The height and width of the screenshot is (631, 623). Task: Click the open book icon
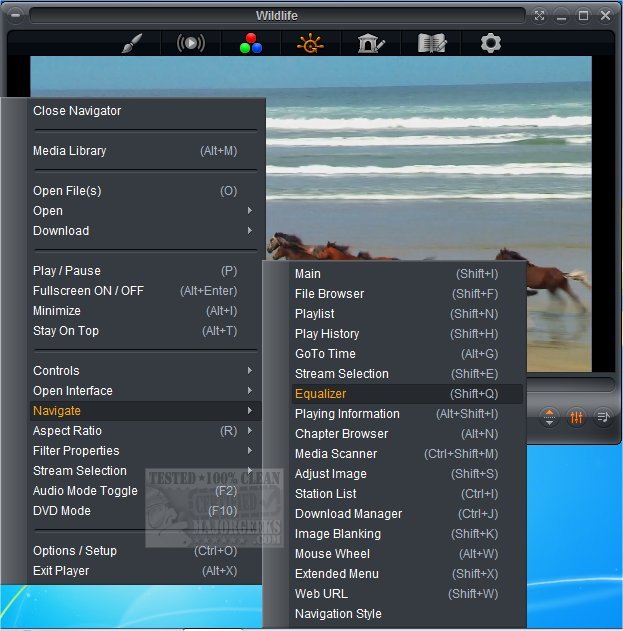coord(432,43)
